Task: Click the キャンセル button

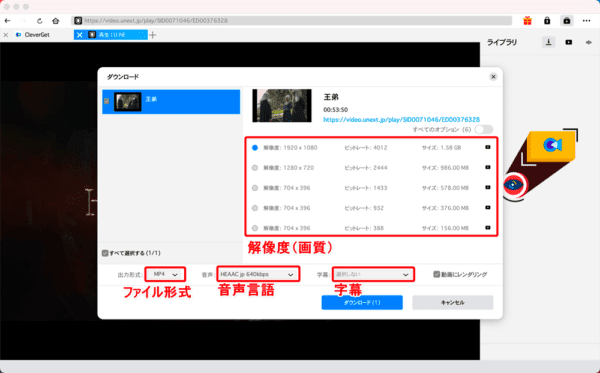Action: coord(453,302)
